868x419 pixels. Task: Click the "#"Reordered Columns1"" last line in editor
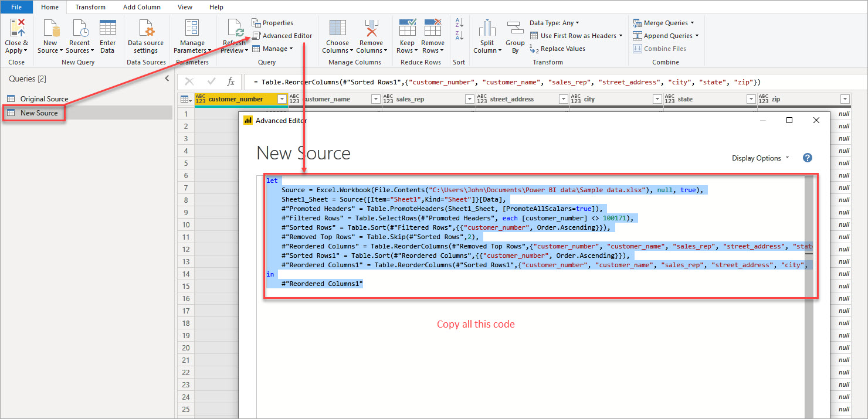(322, 284)
